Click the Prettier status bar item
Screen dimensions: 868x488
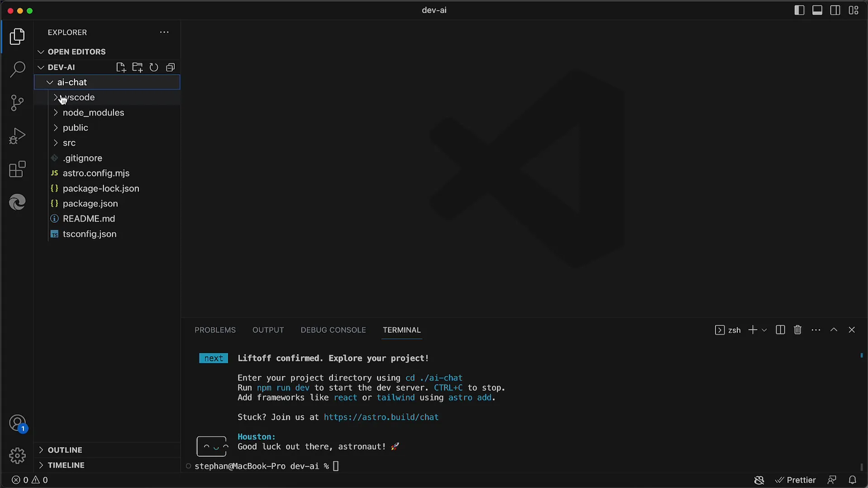(x=795, y=480)
